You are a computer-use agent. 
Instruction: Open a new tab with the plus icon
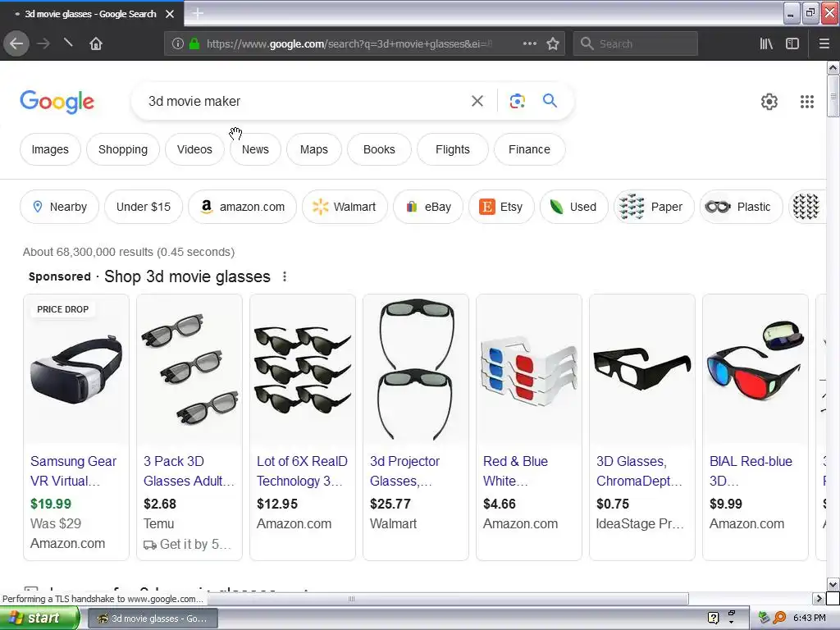(x=198, y=13)
